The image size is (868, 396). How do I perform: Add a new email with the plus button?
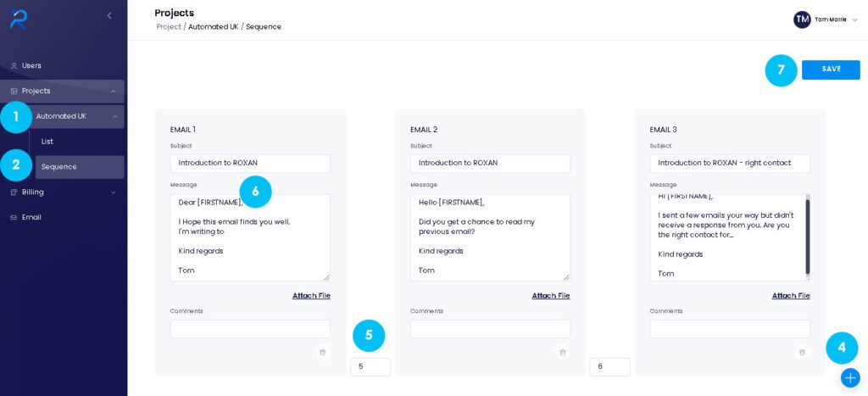pos(850,377)
